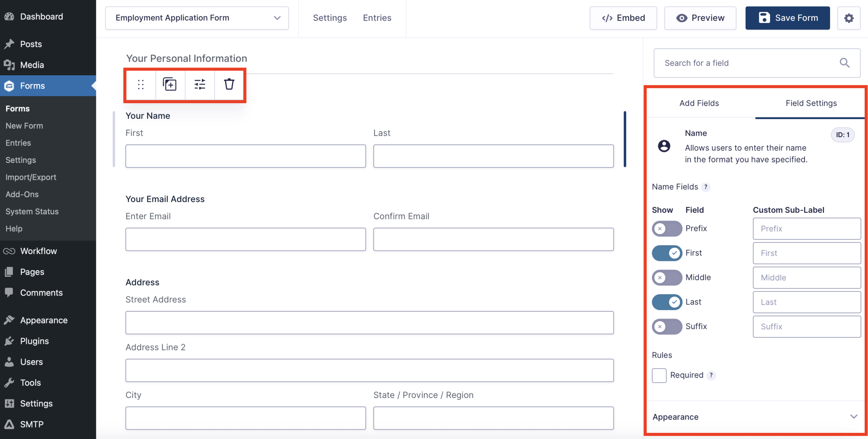Click the Custom Sub-Label First input
Viewport: 868px width, 439px height.
click(x=806, y=253)
